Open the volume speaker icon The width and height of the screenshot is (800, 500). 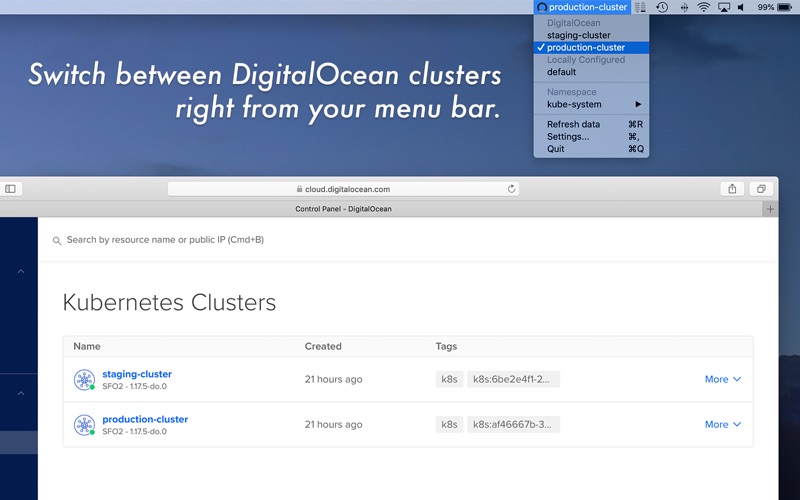point(741,7)
